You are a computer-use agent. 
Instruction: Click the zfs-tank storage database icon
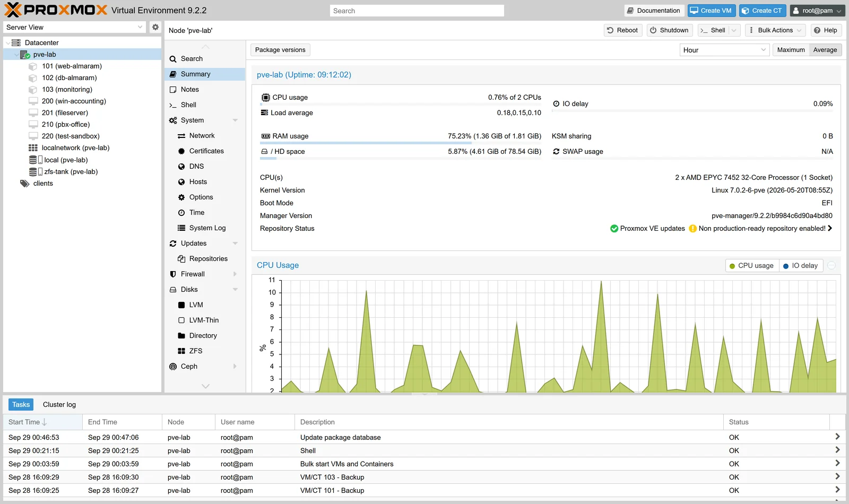[x=33, y=172]
